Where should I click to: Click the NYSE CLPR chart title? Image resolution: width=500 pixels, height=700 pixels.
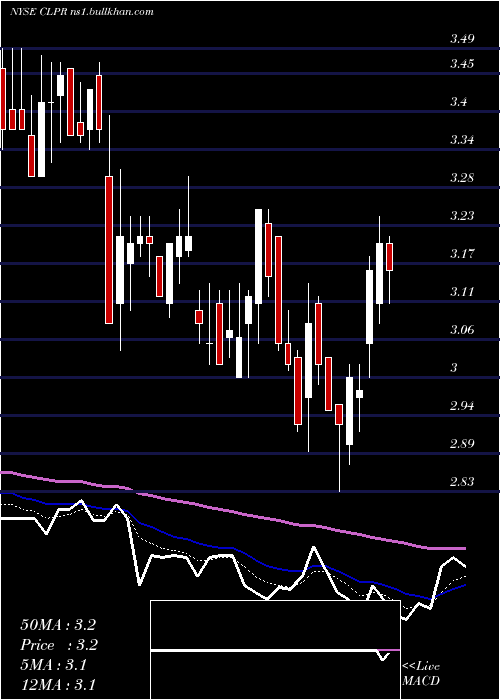[x=82, y=12]
